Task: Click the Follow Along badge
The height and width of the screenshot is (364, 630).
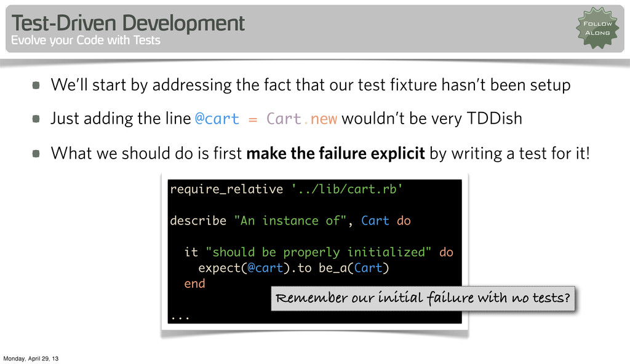Action: (x=597, y=28)
